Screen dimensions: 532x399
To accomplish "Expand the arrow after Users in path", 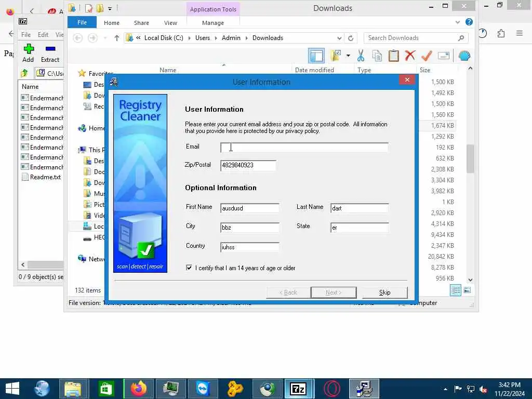I will point(216,38).
